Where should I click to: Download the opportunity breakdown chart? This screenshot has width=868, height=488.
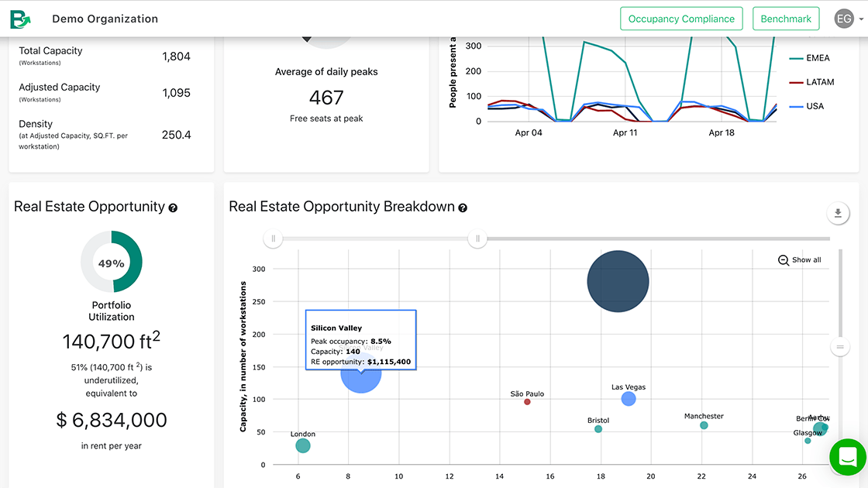838,213
